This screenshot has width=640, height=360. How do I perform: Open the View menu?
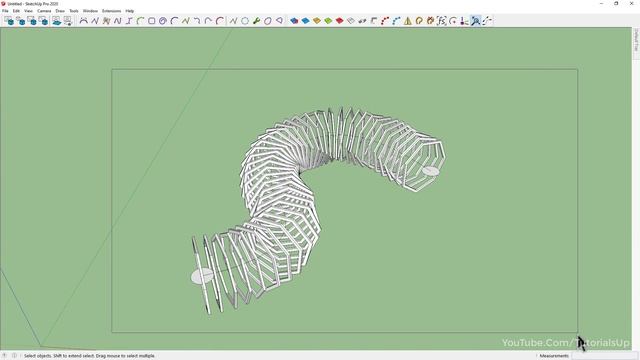[x=28, y=11]
